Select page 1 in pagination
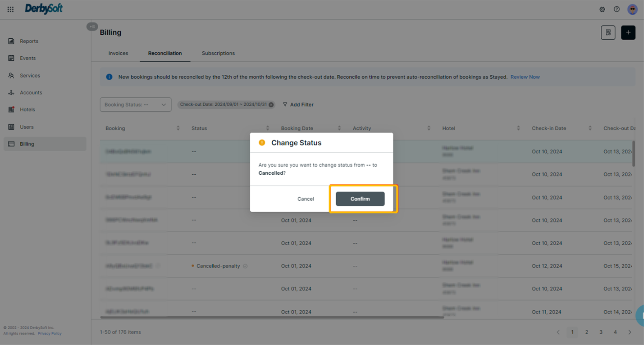The image size is (644, 345). (572, 332)
